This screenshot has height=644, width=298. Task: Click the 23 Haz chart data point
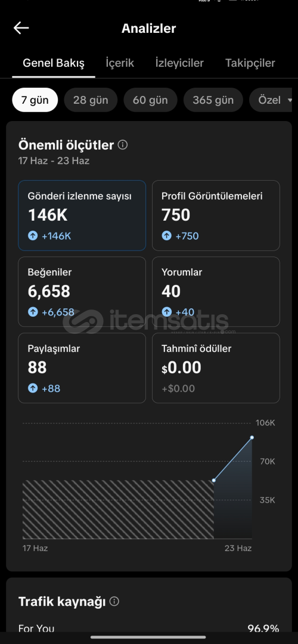tap(252, 438)
